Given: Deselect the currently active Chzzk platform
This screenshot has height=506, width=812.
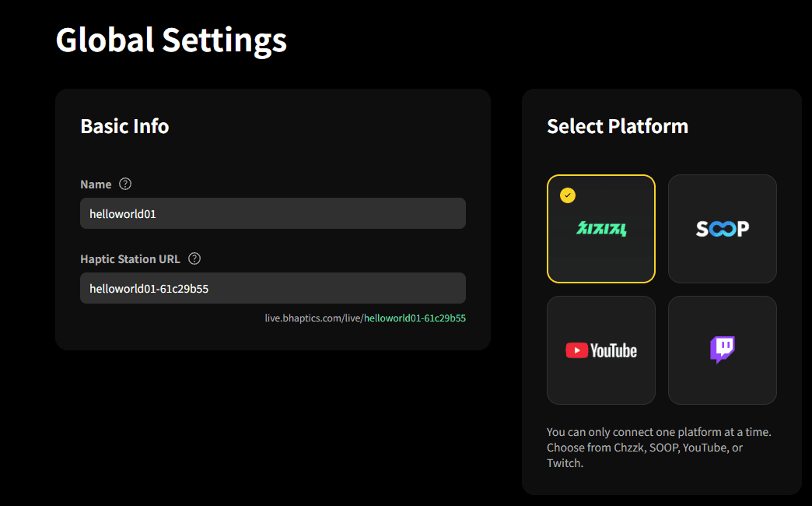Looking at the screenshot, I should click(600, 228).
